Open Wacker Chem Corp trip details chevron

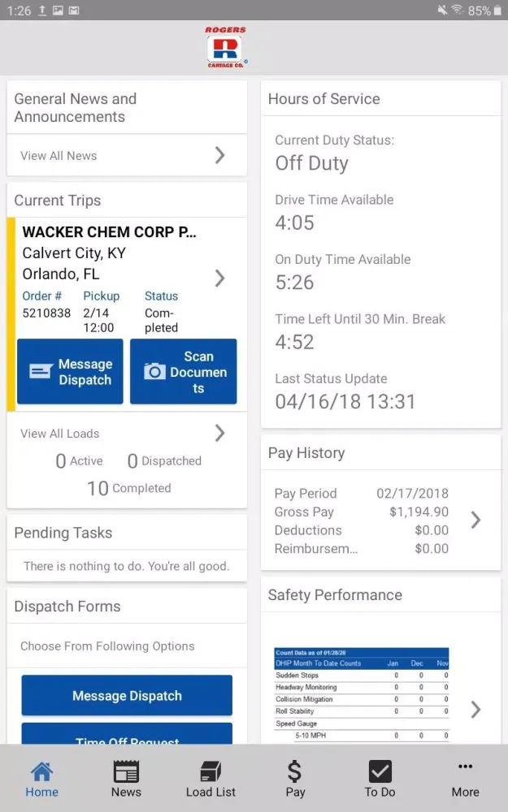click(x=219, y=278)
